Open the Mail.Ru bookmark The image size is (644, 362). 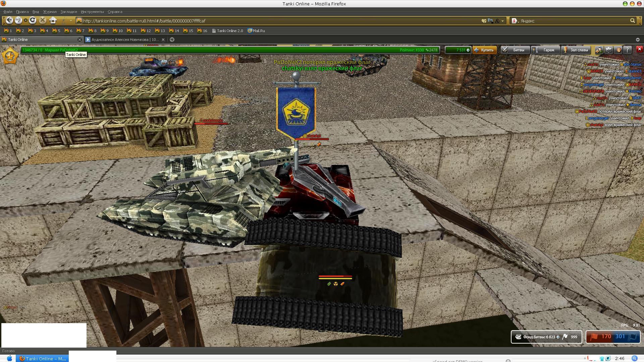pos(256,31)
